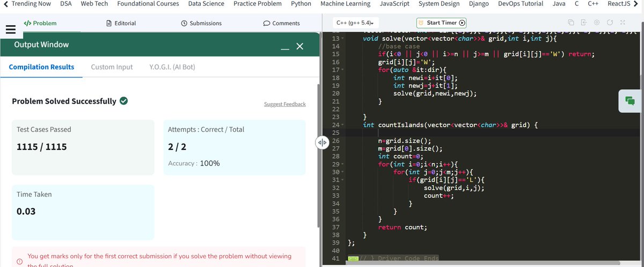
Task: Open the DevOps Tutorial nav item
Action: [x=521, y=4]
